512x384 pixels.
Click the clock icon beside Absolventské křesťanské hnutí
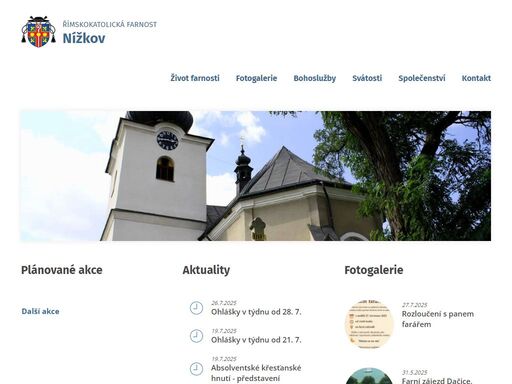(x=196, y=369)
